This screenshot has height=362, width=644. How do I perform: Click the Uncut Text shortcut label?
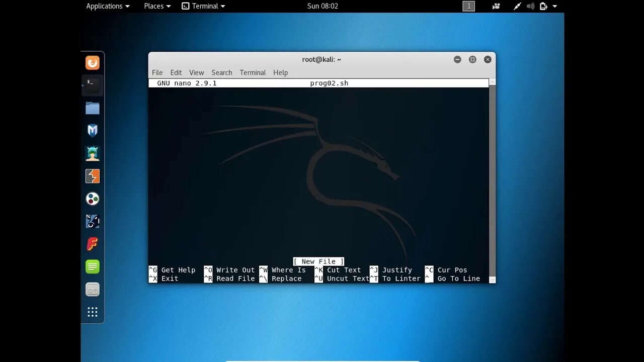point(348,279)
